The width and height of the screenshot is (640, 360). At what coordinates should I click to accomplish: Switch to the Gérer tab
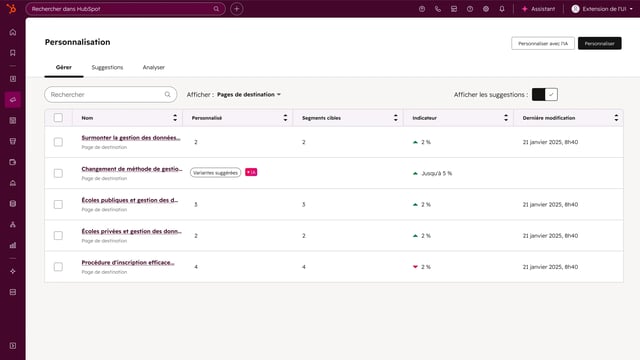coord(64,67)
